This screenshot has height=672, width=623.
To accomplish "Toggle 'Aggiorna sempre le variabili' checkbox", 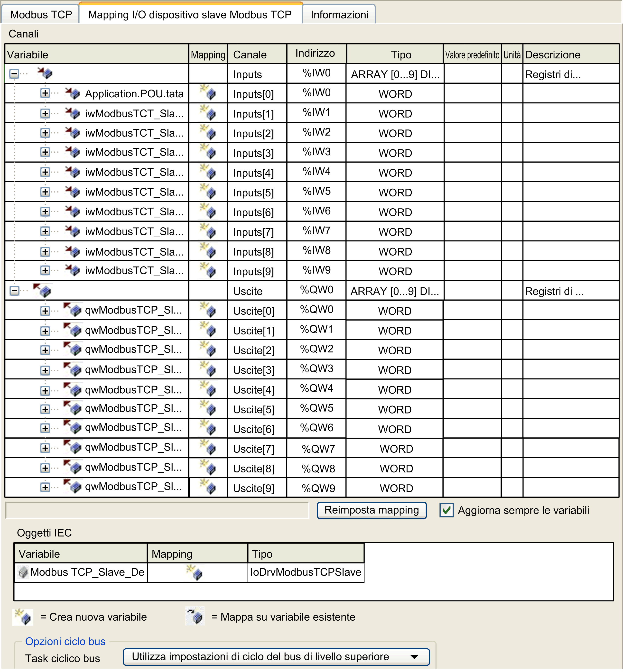I will coord(446,510).
